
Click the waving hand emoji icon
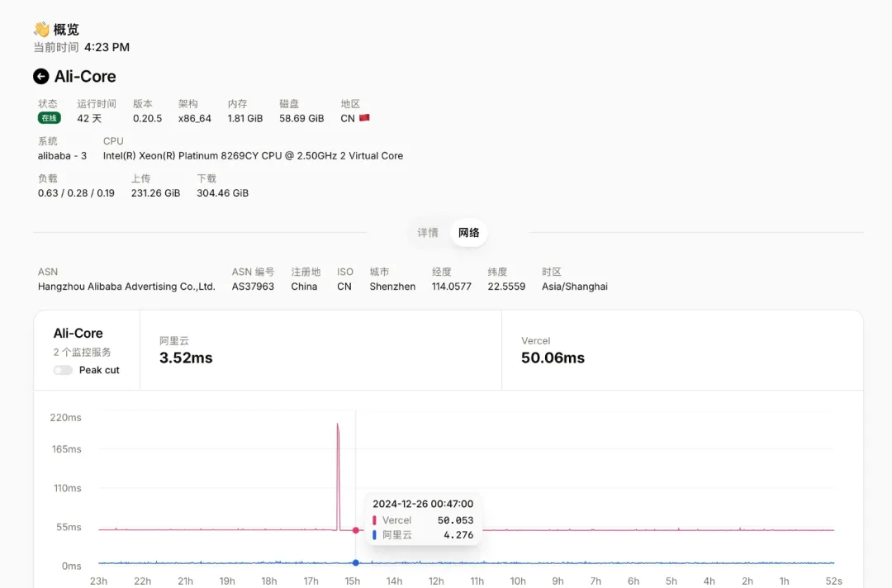pos(41,30)
